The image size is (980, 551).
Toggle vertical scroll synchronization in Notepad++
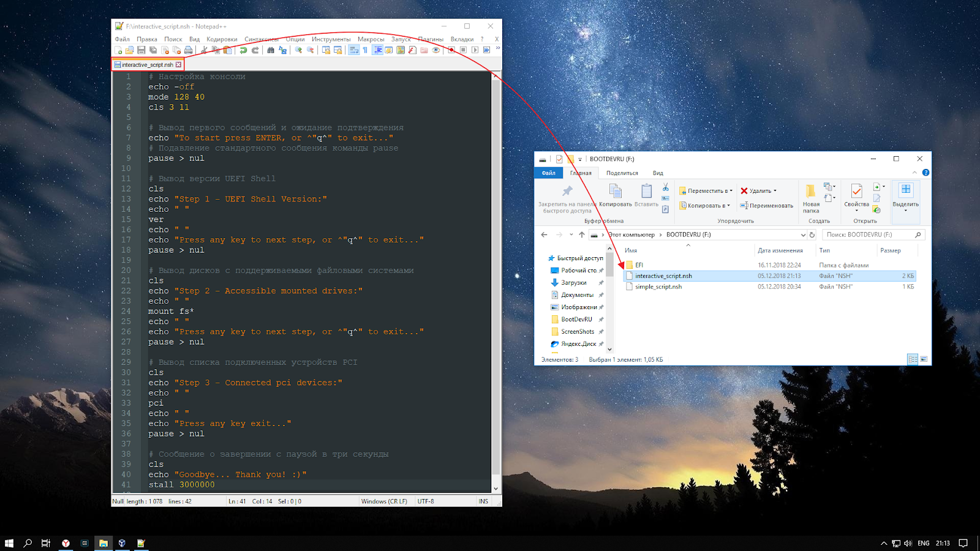(x=326, y=50)
